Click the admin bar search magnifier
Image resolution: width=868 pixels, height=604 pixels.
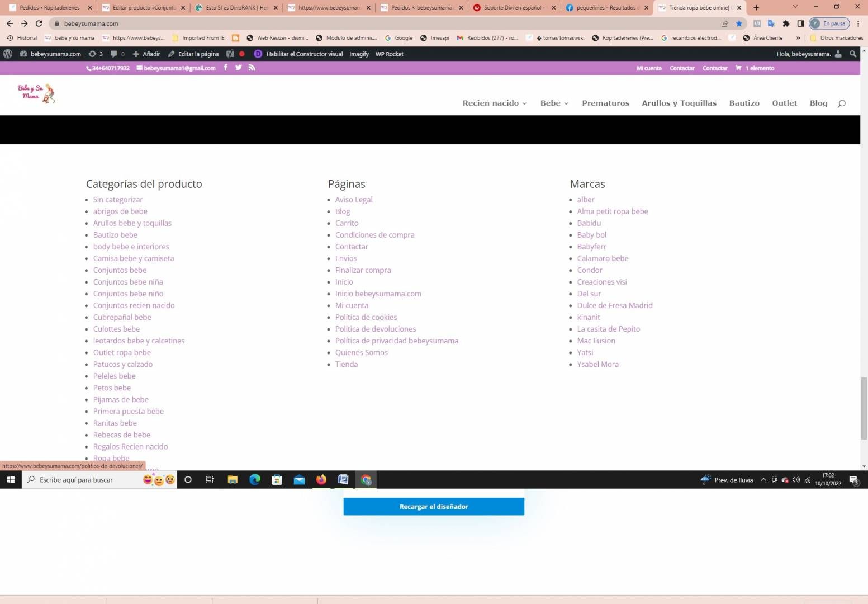853,54
